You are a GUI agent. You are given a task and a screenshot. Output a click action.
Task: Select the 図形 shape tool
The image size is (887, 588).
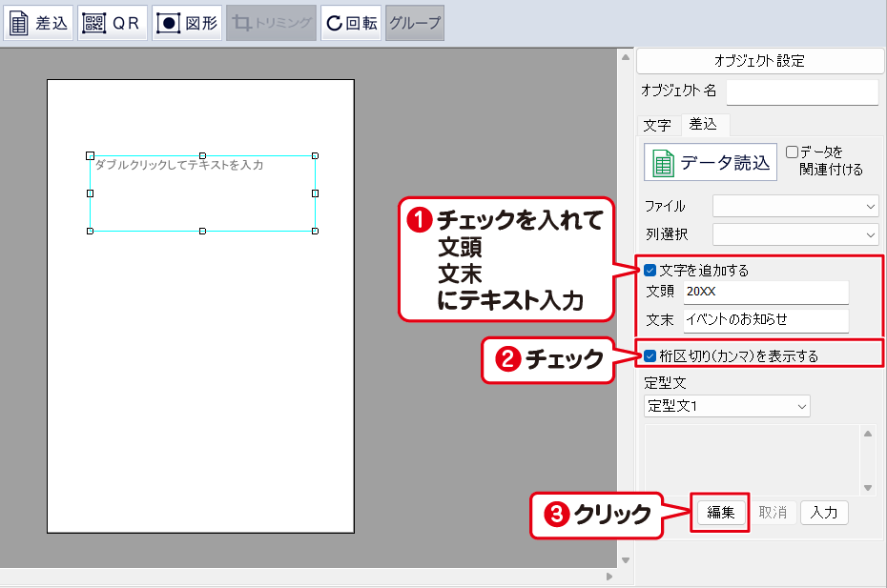click(x=186, y=24)
